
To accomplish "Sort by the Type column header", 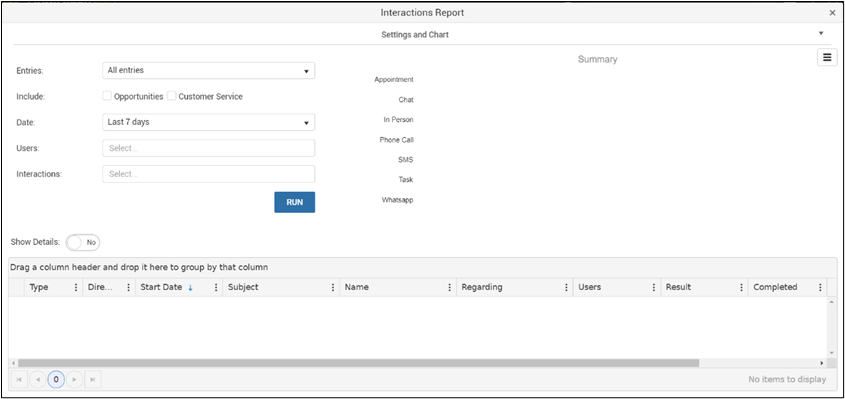I will coord(39,287).
